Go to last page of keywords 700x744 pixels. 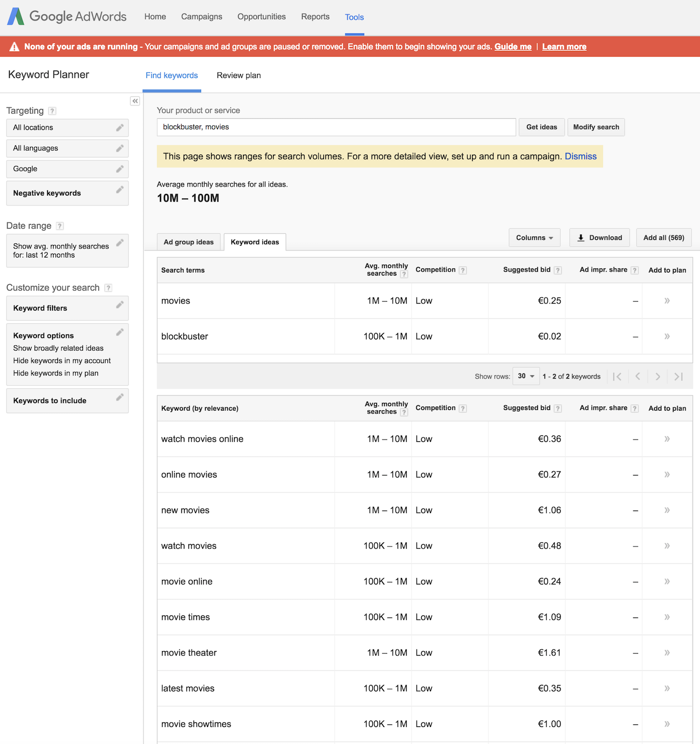point(678,376)
